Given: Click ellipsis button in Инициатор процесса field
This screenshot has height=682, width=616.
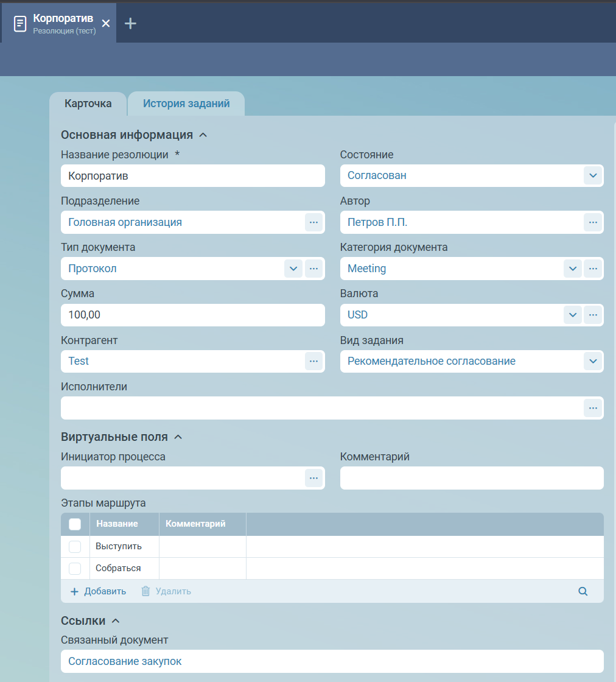Looking at the screenshot, I should pos(313,478).
